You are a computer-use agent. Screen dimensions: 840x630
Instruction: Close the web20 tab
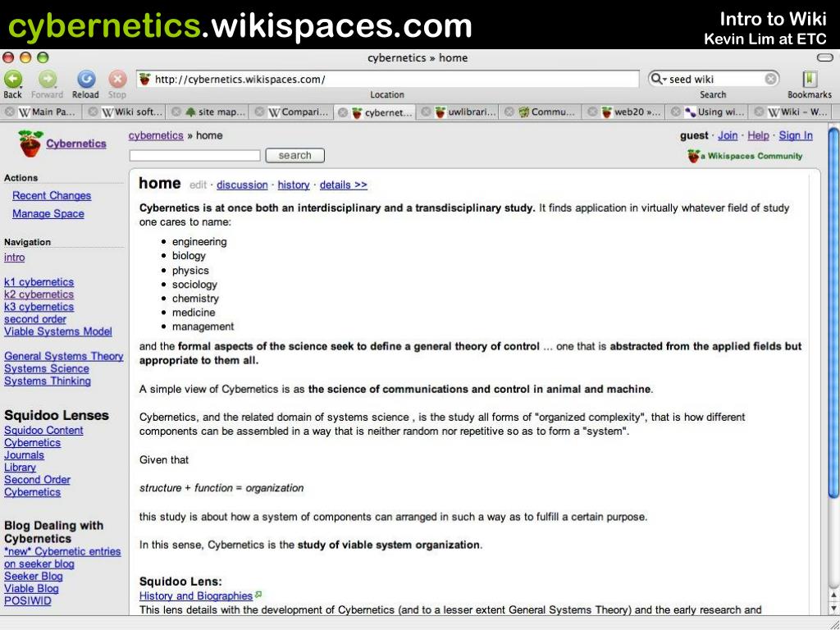(593, 112)
